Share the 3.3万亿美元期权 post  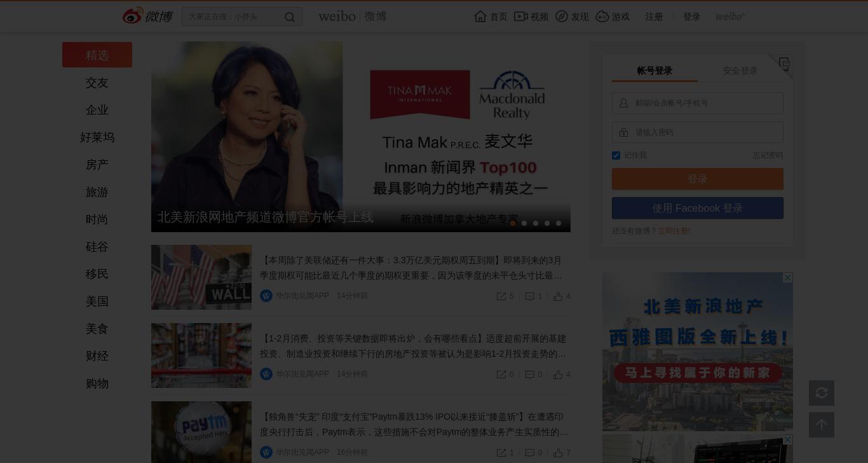click(x=505, y=296)
